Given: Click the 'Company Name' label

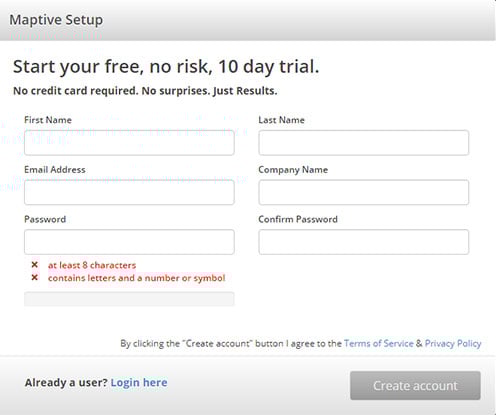Looking at the screenshot, I should [x=293, y=170].
